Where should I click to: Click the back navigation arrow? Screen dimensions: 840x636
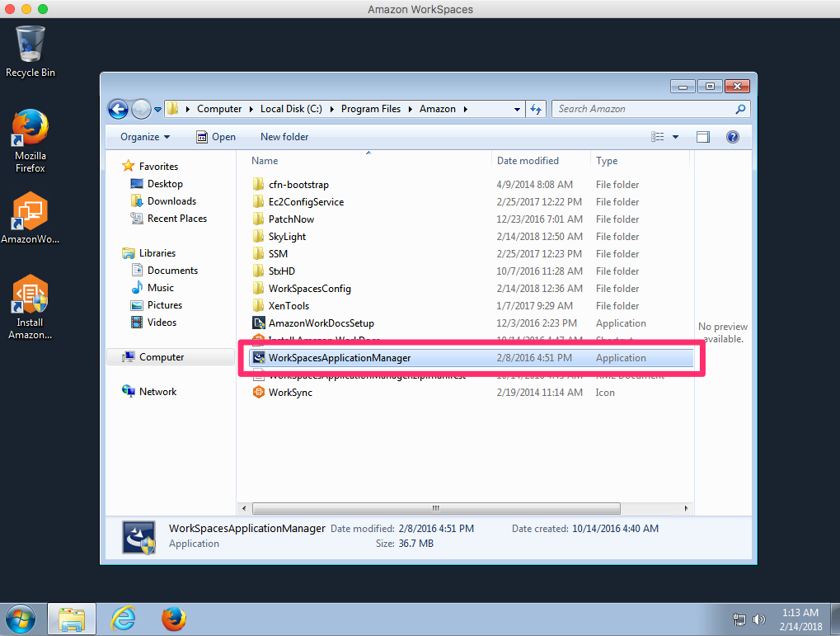tap(117, 108)
